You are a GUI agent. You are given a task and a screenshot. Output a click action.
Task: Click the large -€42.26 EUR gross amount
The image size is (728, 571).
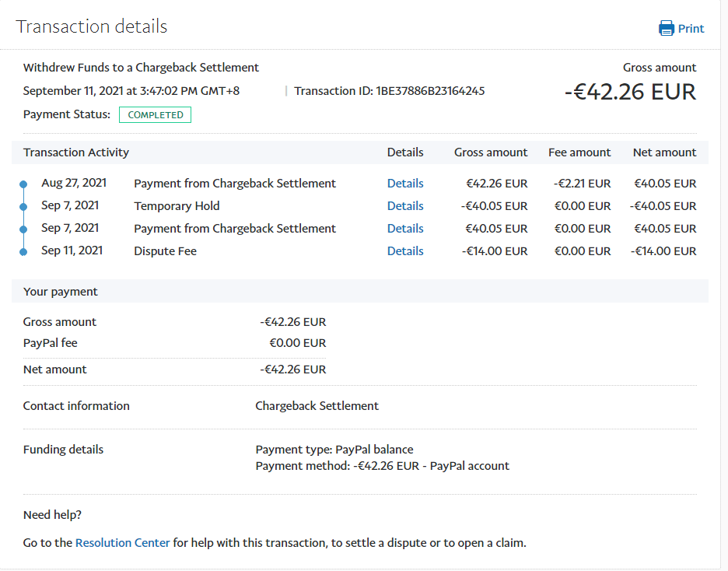[630, 92]
